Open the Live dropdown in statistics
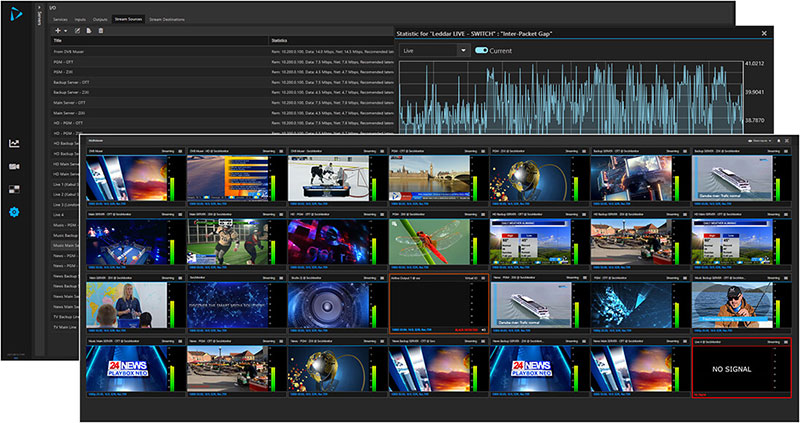 click(x=434, y=50)
